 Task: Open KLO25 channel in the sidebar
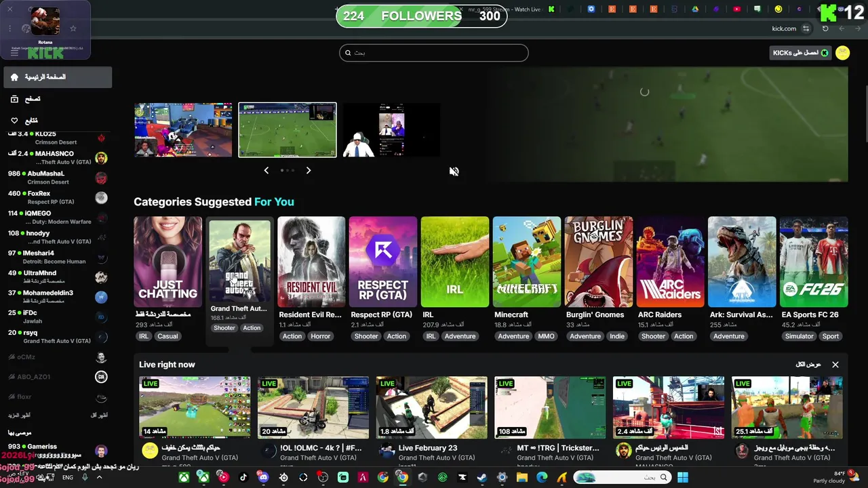[57, 138]
